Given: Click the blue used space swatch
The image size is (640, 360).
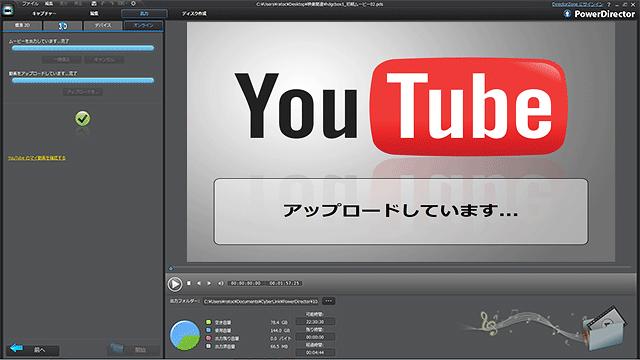Looking at the screenshot, I should coord(209,330).
